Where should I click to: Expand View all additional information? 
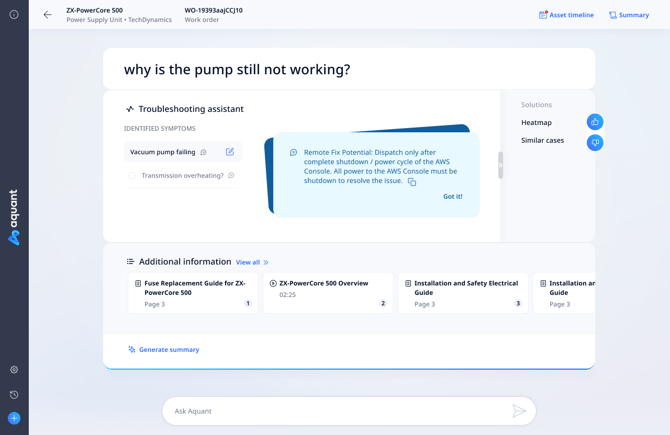[x=252, y=262]
